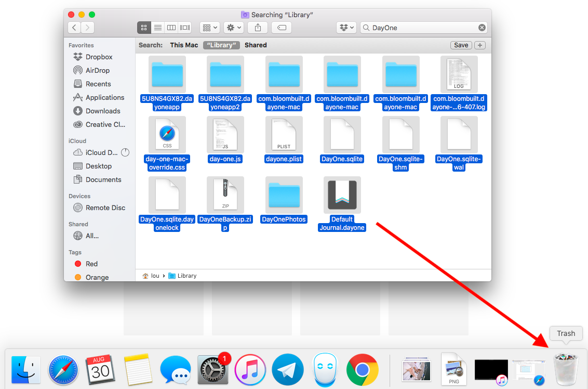The image size is (588, 389).
Task: Select day-one-mac-override.css file
Action: click(167, 144)
